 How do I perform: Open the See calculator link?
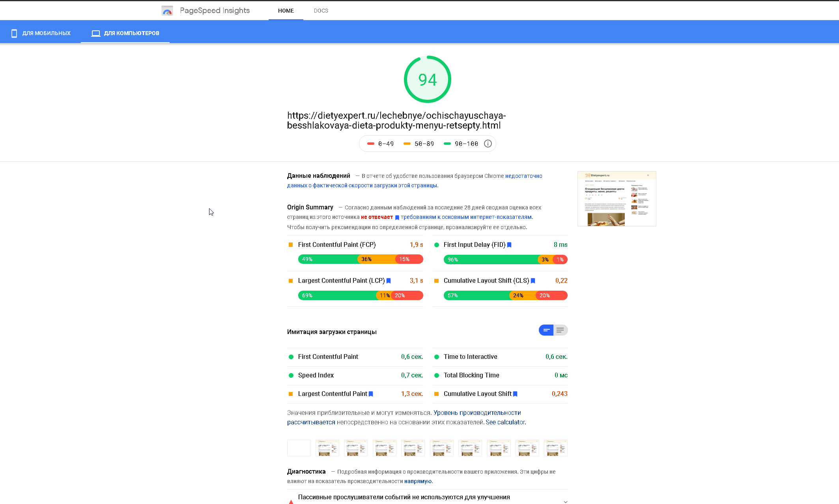(505, 422)
